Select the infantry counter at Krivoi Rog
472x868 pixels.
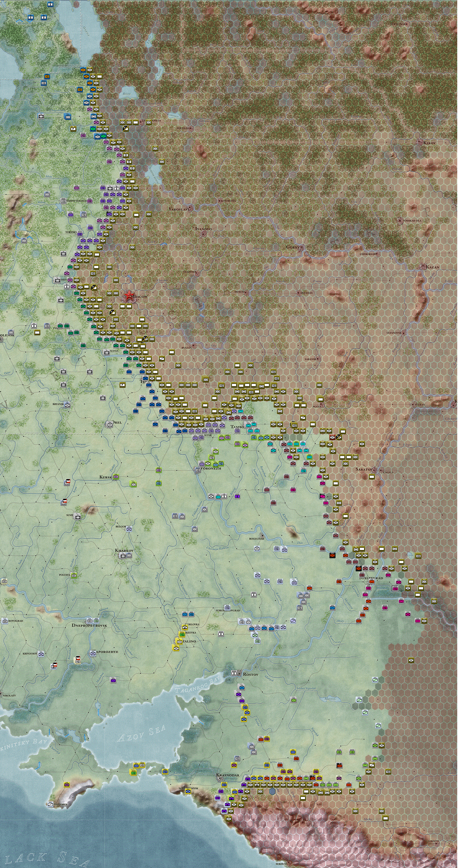(41, 654)
